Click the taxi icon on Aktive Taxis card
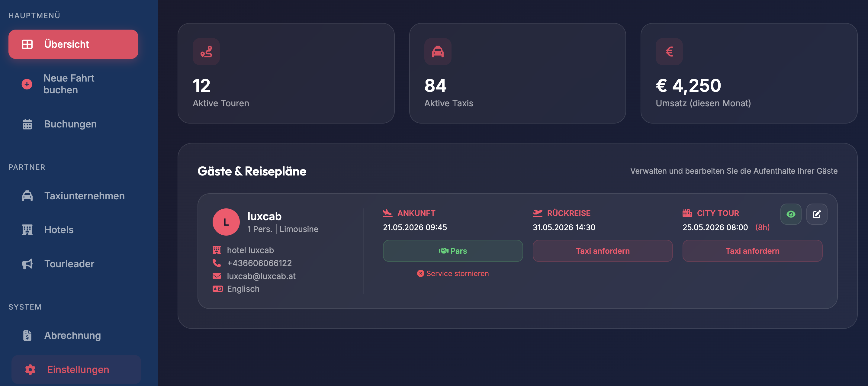 (438, 52)
